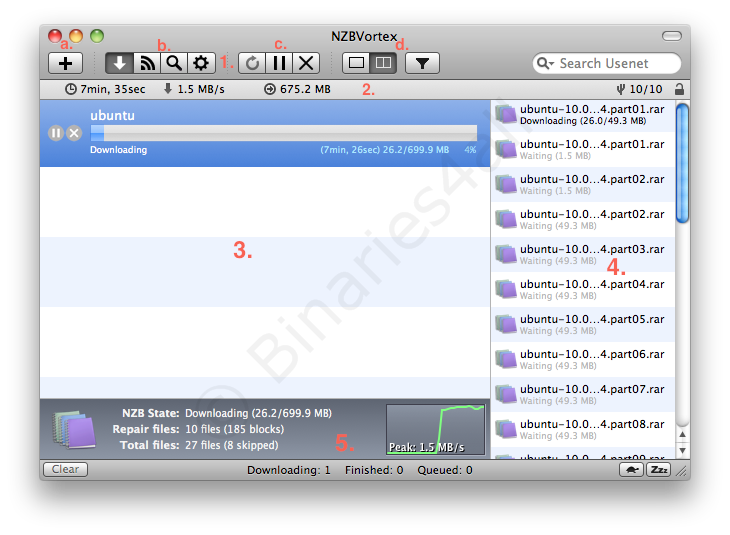Click the 7min, 35sec remaining time
This screenshot has height=535, width=730.
(105, 89)
